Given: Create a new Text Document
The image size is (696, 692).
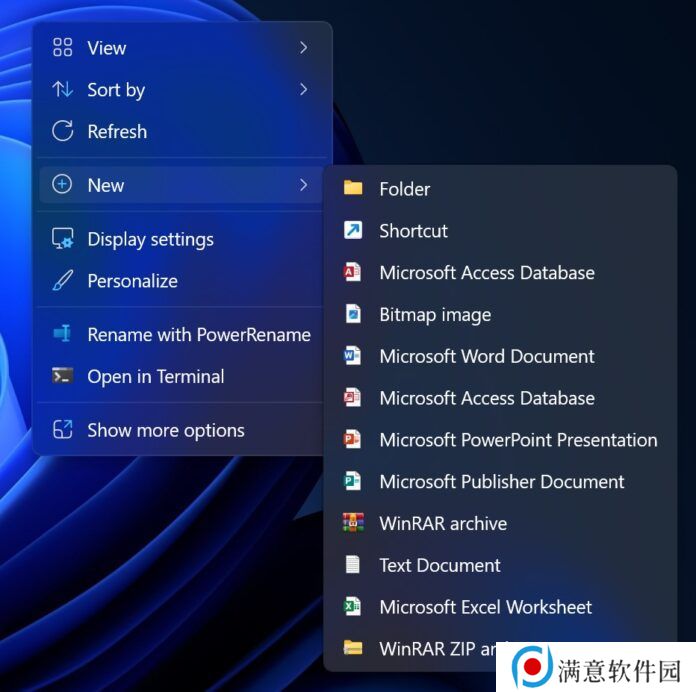Looking at the screenshot, I should pyautogui.click(x=500, y=565).
